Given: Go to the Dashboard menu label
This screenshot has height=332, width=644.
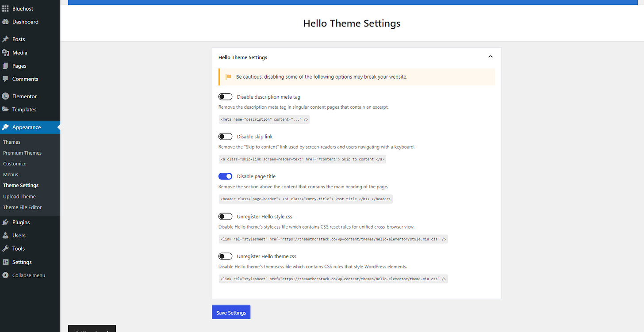Looking at the screenshot, I should click(25, 22).
